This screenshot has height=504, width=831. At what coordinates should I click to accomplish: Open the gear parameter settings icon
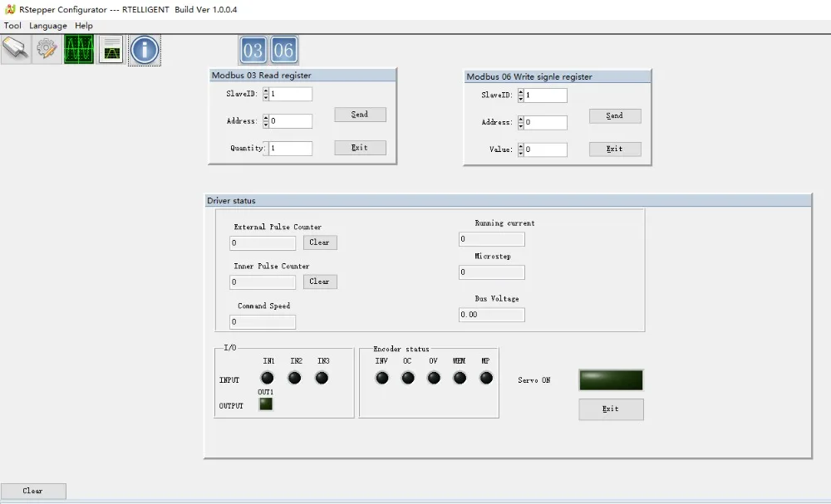(47, 50)
